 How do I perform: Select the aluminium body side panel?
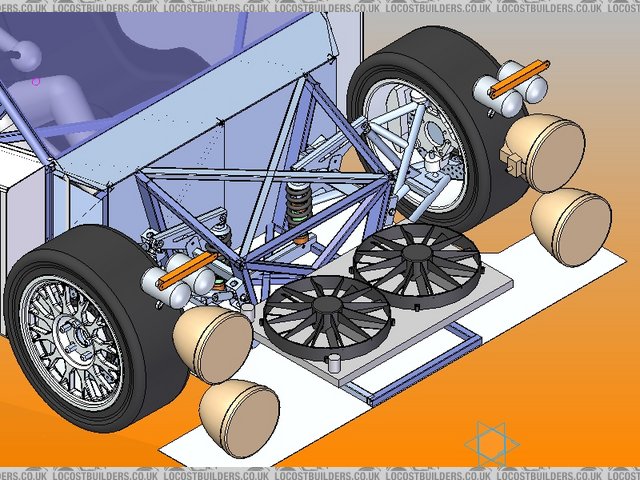click(x=196, y=106)
